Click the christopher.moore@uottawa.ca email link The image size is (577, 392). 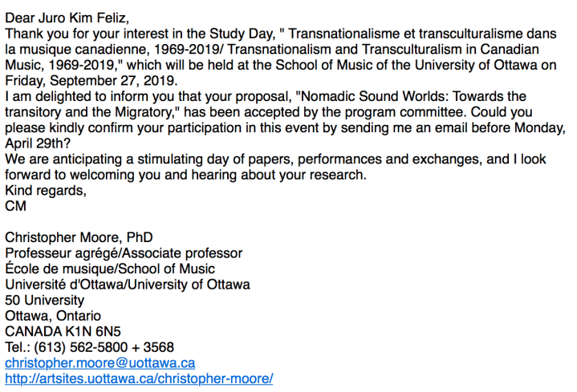(x=100, y=362)
